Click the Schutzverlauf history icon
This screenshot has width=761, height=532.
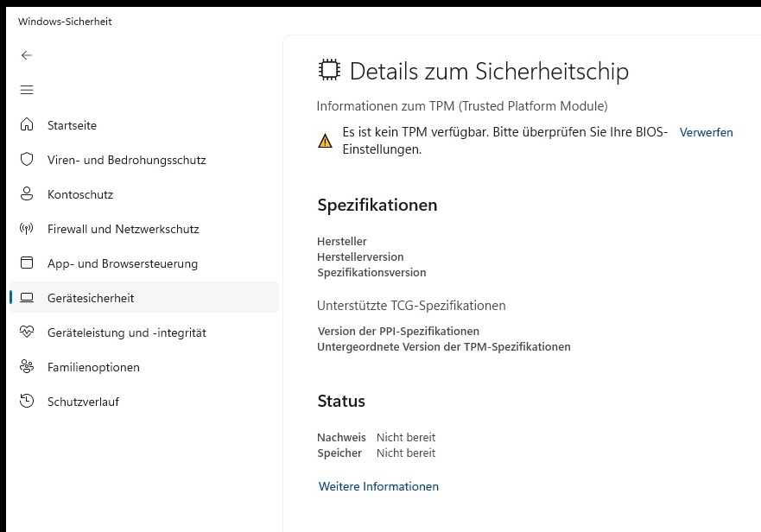pyautogui.click(x=27, y=402)
